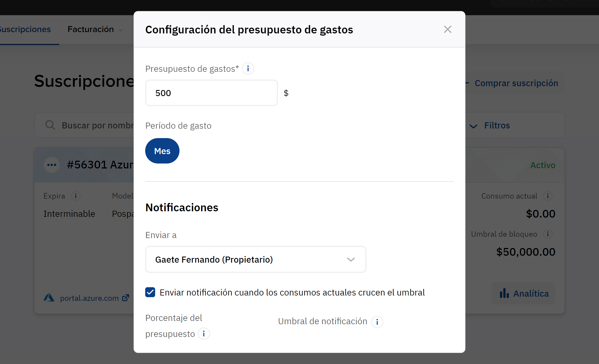599x364 pixels.
Task: Click info icon beside Consumo actual
Action: pos(548,196)
